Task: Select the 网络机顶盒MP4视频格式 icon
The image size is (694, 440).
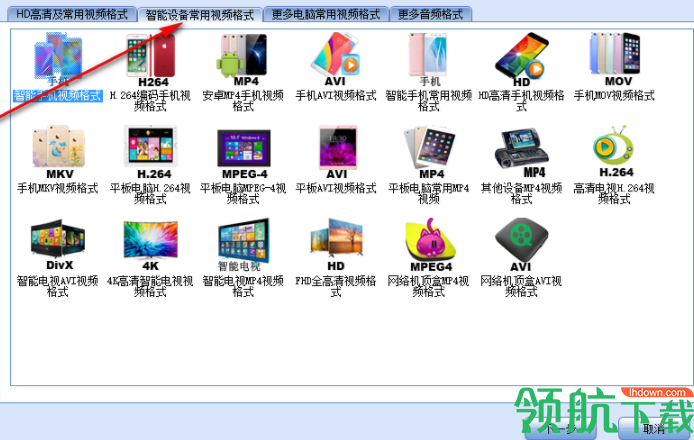Action: pyautogui.click(x=430, y=244)
